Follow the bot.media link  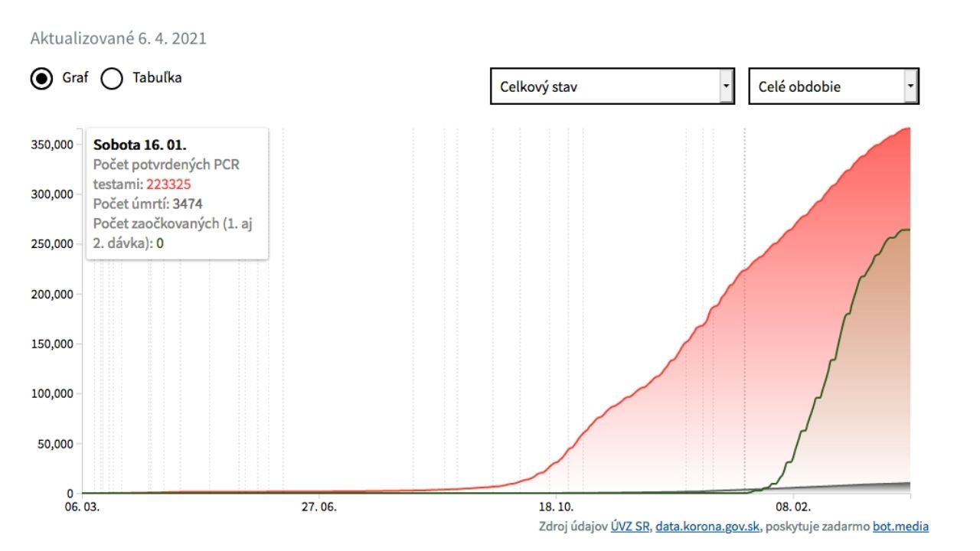tap(900, 527)
